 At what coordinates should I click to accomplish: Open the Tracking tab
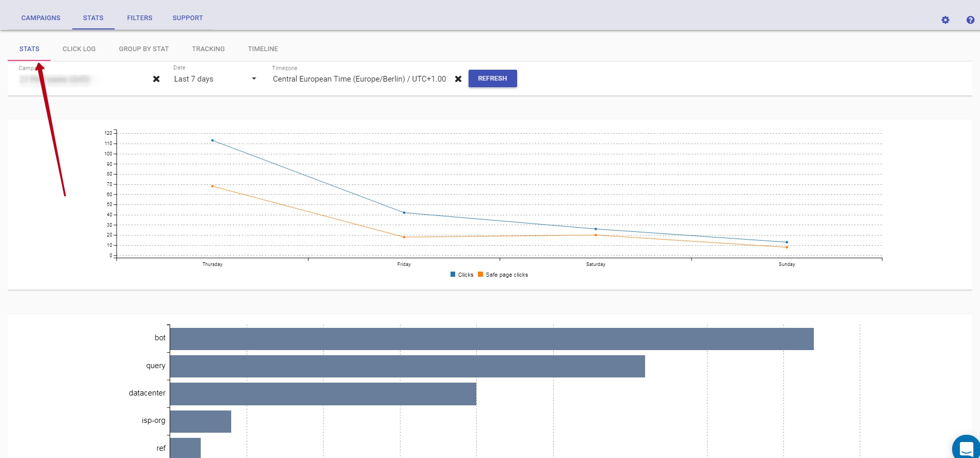[x=208, y=49]
